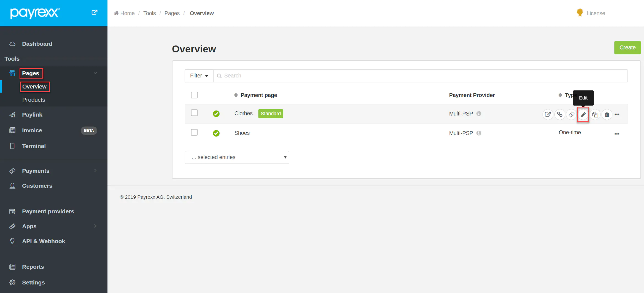Open more options ellipsis for Shoes row

(617, 134)
